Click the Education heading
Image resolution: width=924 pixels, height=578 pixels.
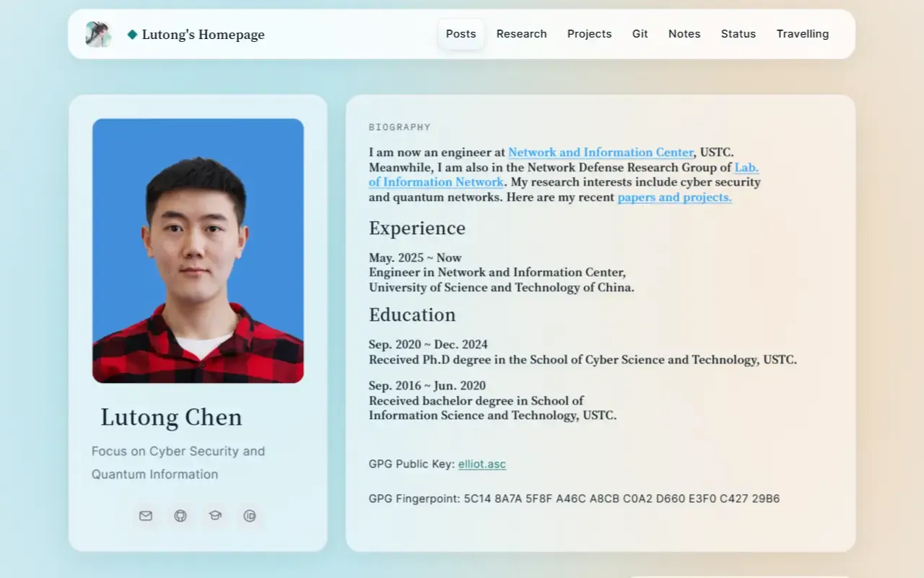412,315
